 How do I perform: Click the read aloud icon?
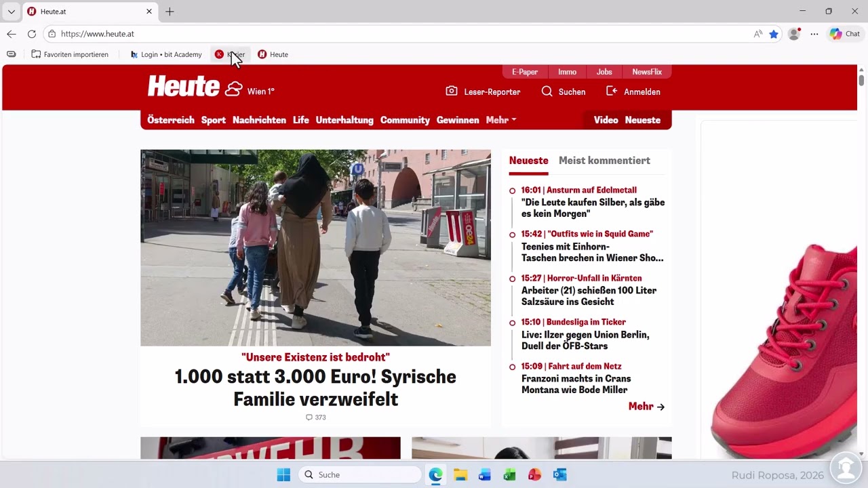coord(758,34)
